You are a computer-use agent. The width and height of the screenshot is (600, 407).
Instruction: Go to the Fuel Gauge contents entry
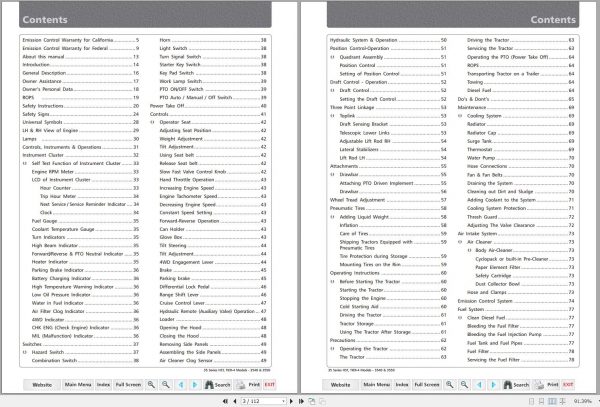click(x=85, y=221)
